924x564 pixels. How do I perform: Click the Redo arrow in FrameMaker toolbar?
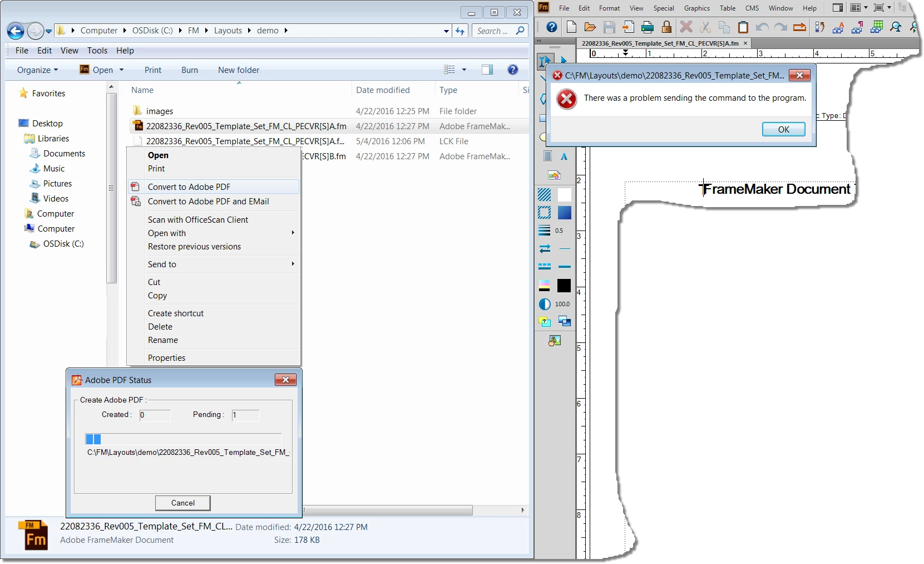pyautogui.click(x=781, y=27)
